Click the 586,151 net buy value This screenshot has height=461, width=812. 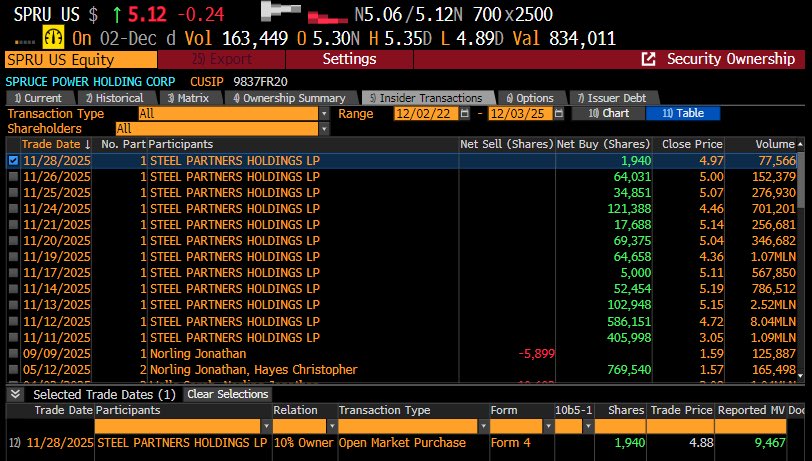point(629,322)
